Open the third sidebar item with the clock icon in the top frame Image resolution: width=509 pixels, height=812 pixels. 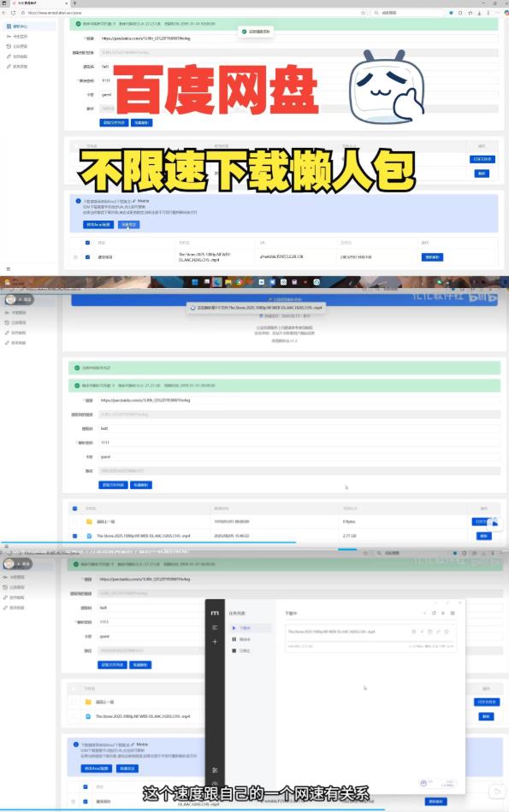tap(30, 46)
